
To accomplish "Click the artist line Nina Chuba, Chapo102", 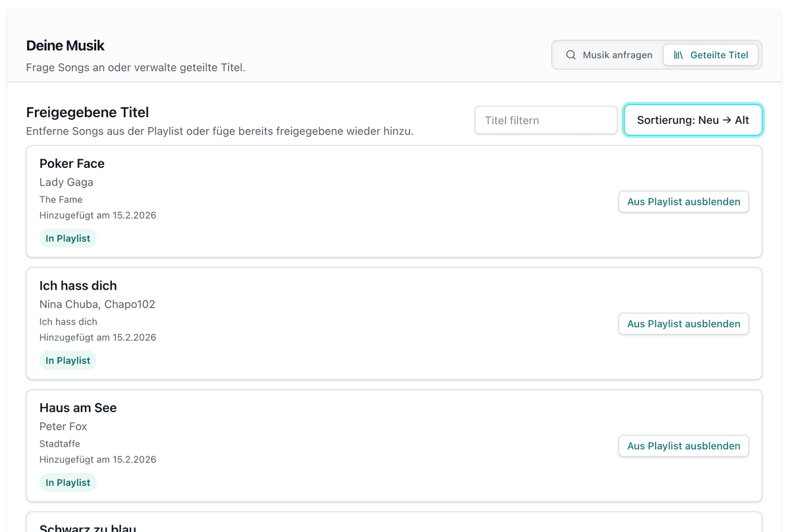I will pyautogui.click(x=97, y=304).
